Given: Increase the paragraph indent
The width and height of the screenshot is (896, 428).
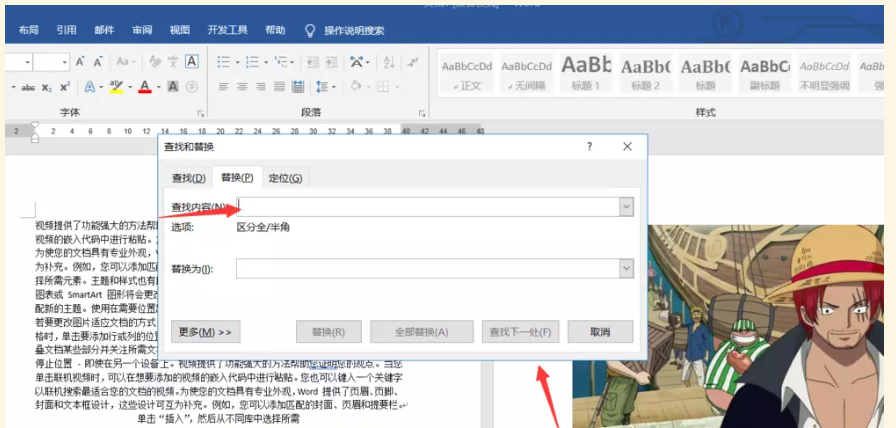Looking at the screenshot, I should (331, 62).
